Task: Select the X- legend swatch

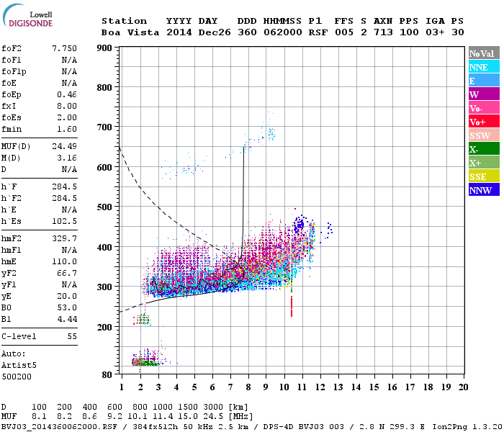Action: point(484,149)
